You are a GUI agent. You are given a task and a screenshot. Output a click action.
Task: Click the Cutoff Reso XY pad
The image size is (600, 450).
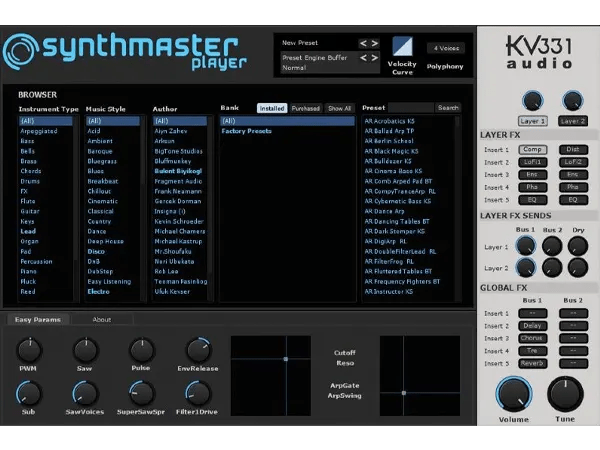tap(271, 376)
